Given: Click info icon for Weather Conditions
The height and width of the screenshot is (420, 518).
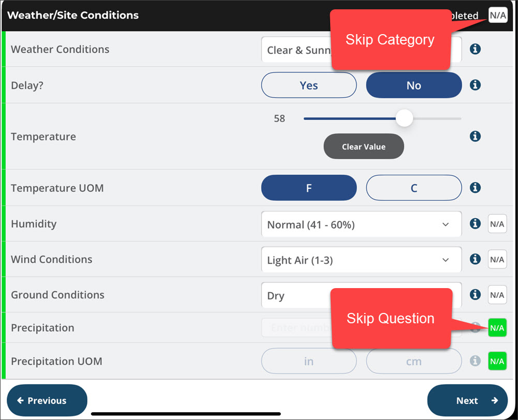Looking at the screenshot, I should (475, 49).
